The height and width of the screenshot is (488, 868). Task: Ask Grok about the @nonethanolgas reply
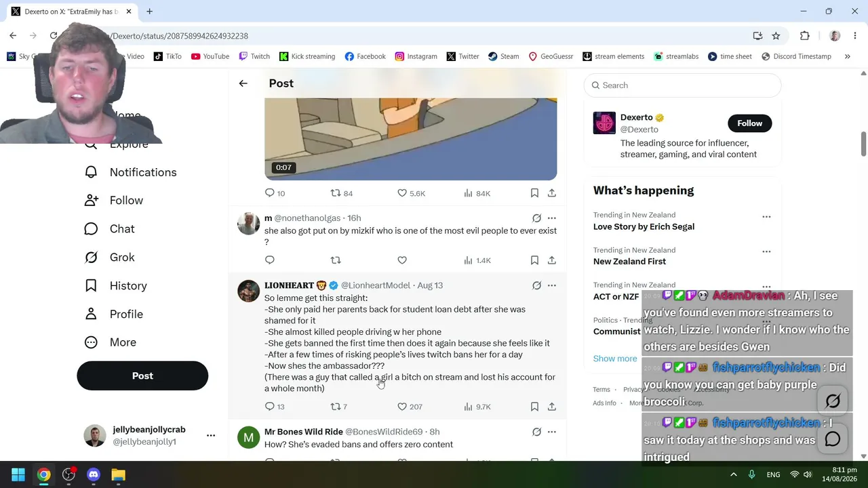(x=536, y=218)
